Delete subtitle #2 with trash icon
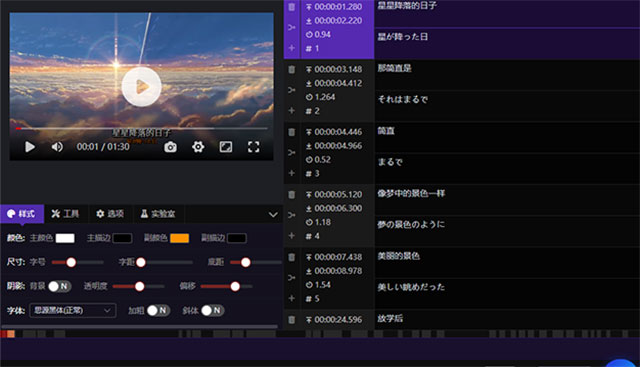The width and height of the screenshot is (640, 367). (291, 69)
